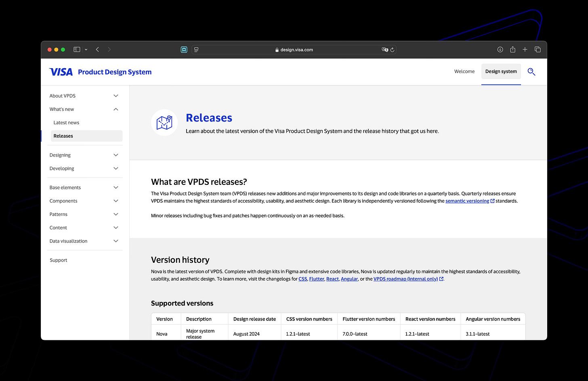Image resolution: width=588 pixels, height=381 pixels.
Task: Open the sidebar dropdown arrow in Safari toolbar
Action: pos(86,50)
